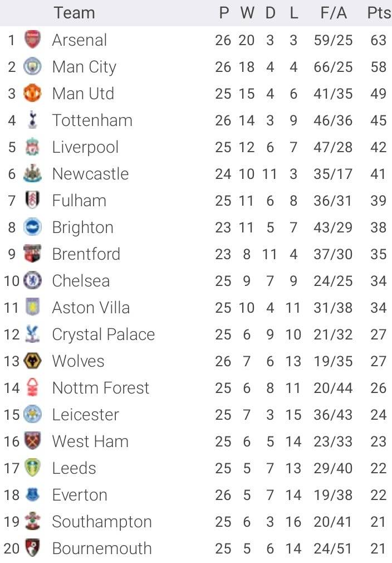Click the Bournemouth club crest
The height and width of the screenshot is (563, 392).
point(32,549)
